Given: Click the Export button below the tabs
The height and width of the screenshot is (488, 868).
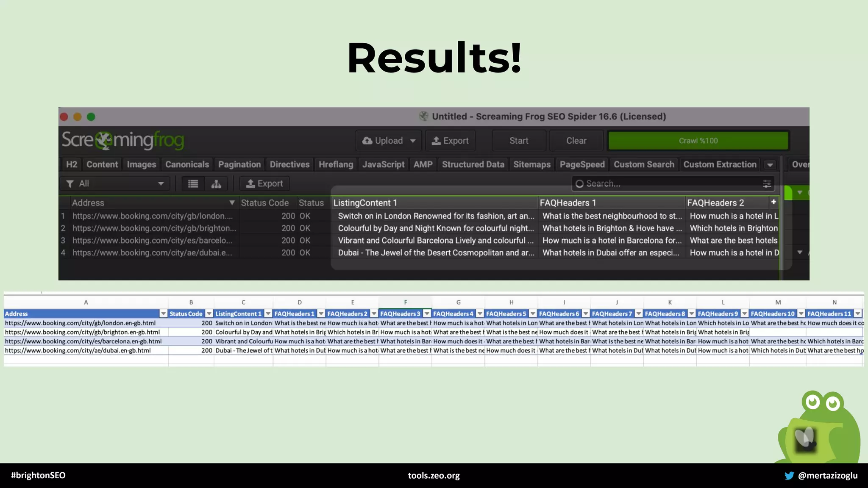Looking at the screenshot, I should point(264,183).
